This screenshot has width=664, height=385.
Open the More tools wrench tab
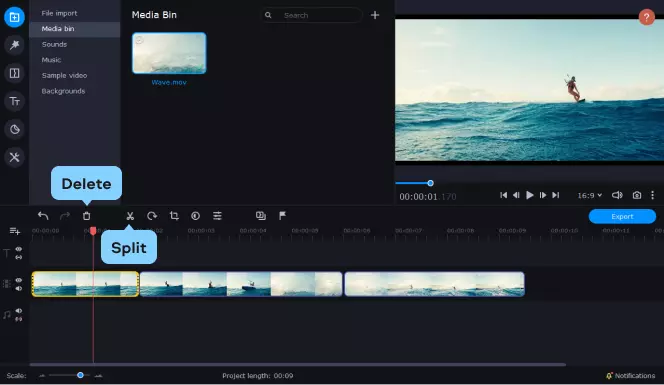point(14,157)
